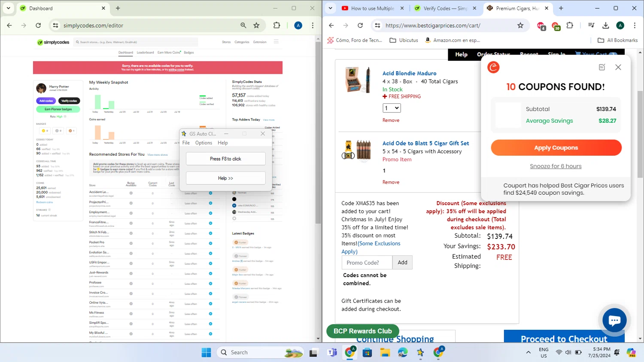Click the purple Add codes button

[46, 101]
